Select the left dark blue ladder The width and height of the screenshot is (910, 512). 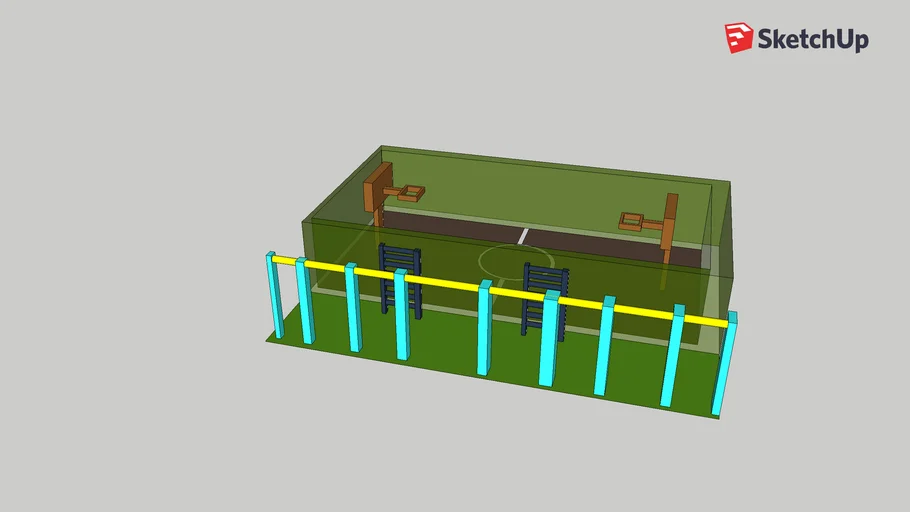[400, 281]
